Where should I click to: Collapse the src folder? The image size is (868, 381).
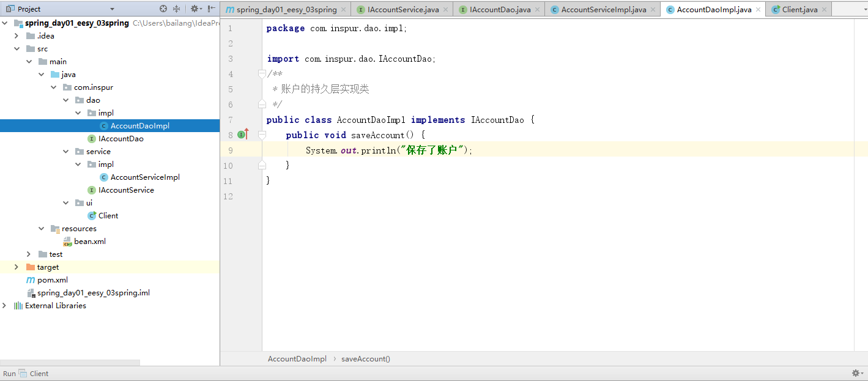pos(17,49)
